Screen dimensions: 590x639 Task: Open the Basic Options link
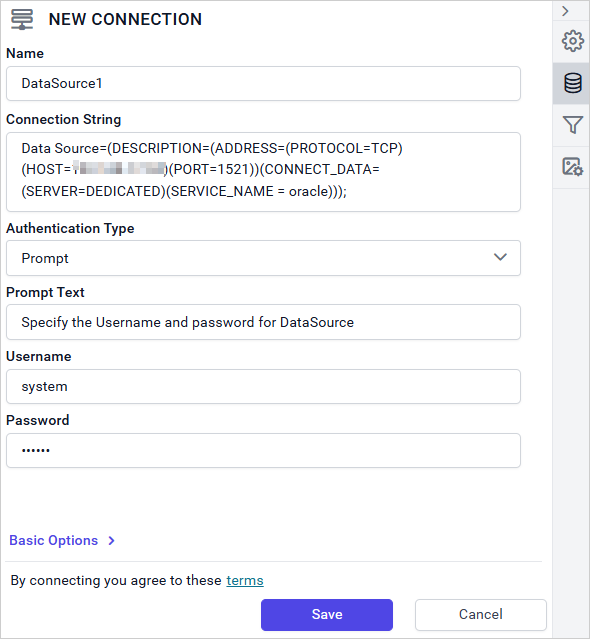(x=54, y=540)
